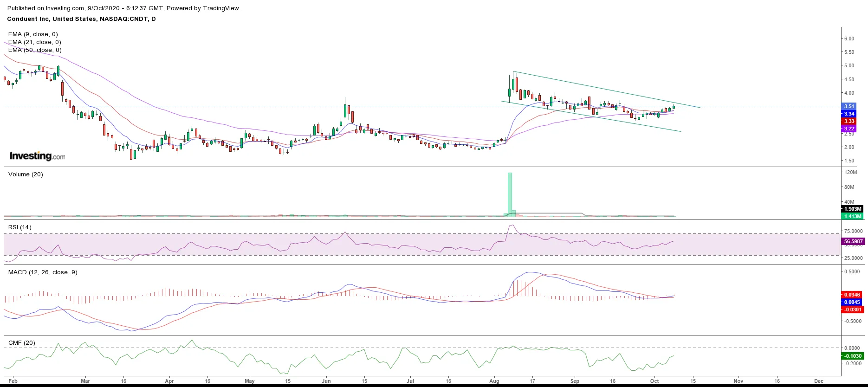Click the green CMF -0.1030 value tag

[x=852, y=356]
